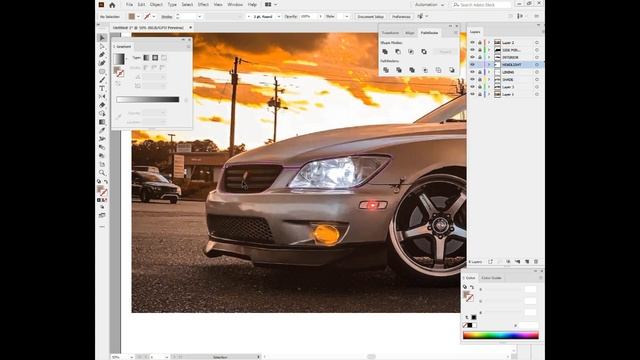Select the Eraser tool

[x=102, y=105]
